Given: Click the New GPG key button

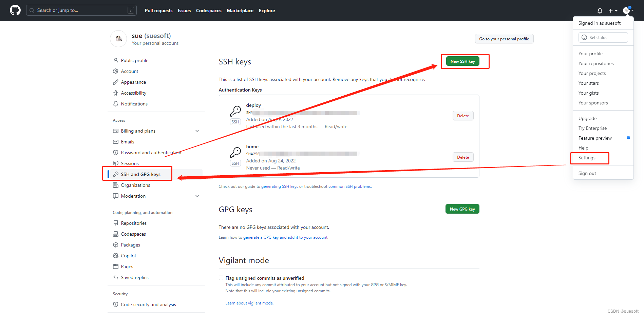Looking at the screenshot, I should click(x=462, y=209).
